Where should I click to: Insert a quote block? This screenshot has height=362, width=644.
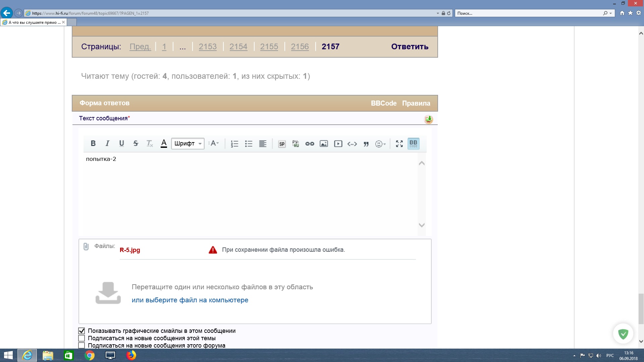pyautogui.click(x=366, y=144)
